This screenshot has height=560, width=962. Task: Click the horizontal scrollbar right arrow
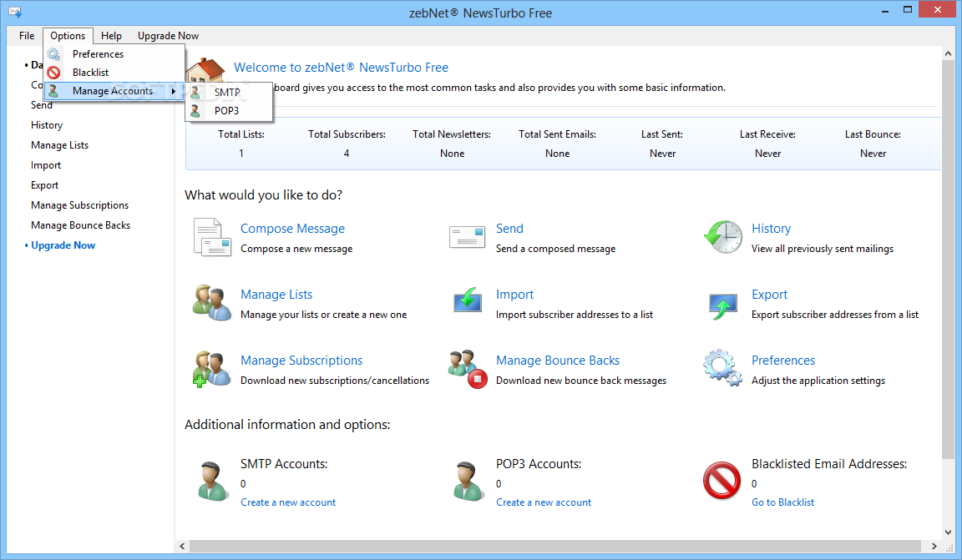(x=934, y=546)
